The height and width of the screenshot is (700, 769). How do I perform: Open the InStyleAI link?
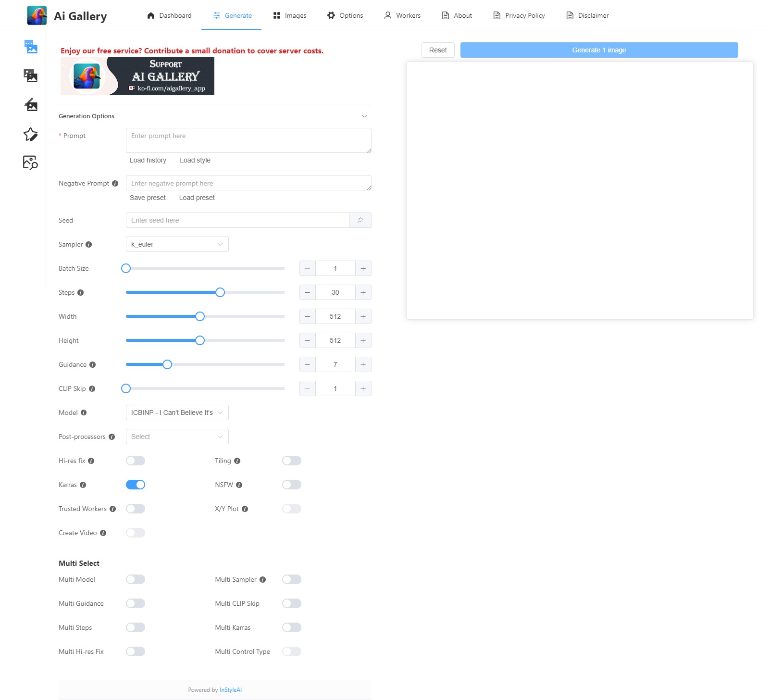coord(231,690)
